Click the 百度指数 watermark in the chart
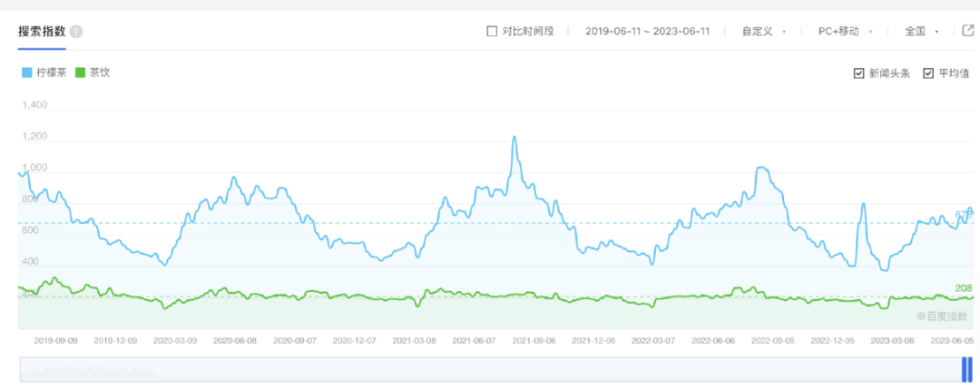The height and width of the screenshot is (389, 980). point(940,316)
